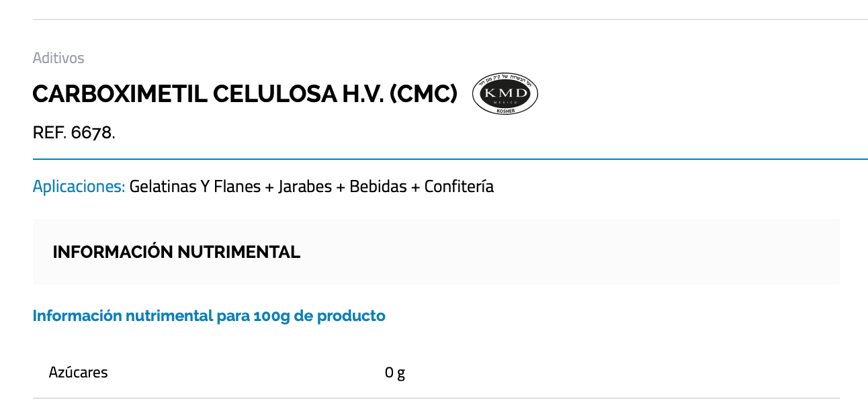Image resolution: width=868 pixels, height=407 pixels.
Task: Click the plus sign before Confitería
Action: pyautogui.click(x=415, y=187)
